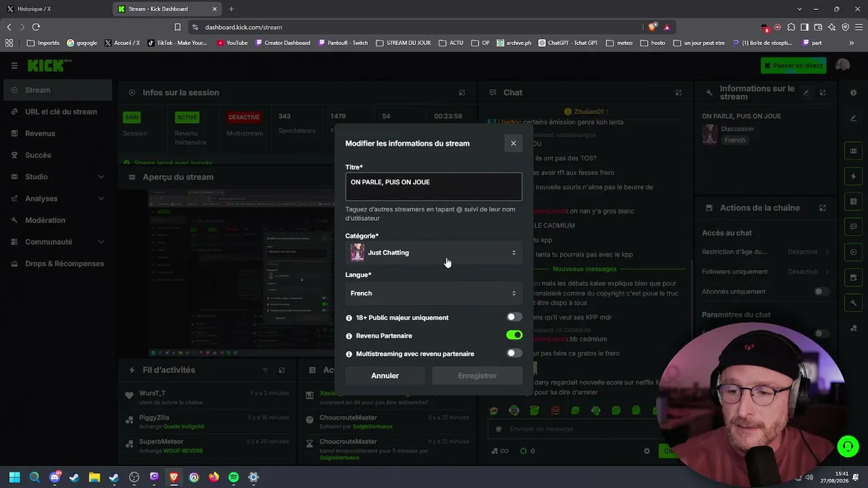Expand the Communauté sidebar section

point(57,242)
